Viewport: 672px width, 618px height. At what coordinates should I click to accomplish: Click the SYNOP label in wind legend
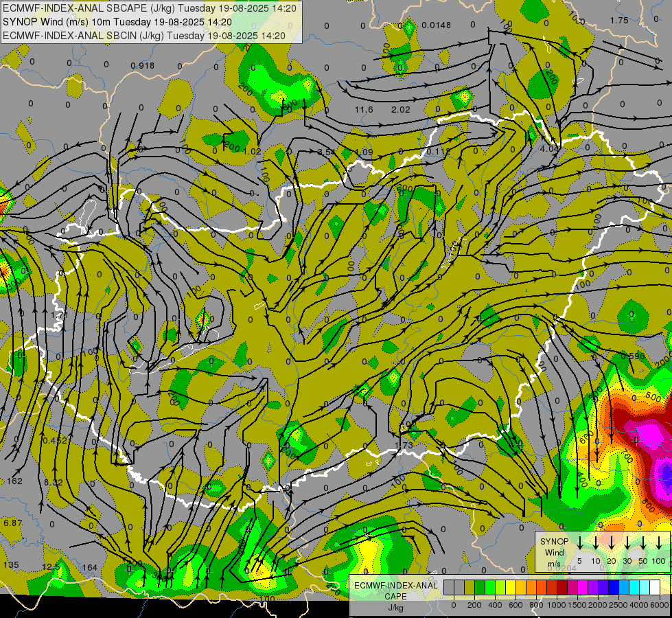tap(554, 542)
